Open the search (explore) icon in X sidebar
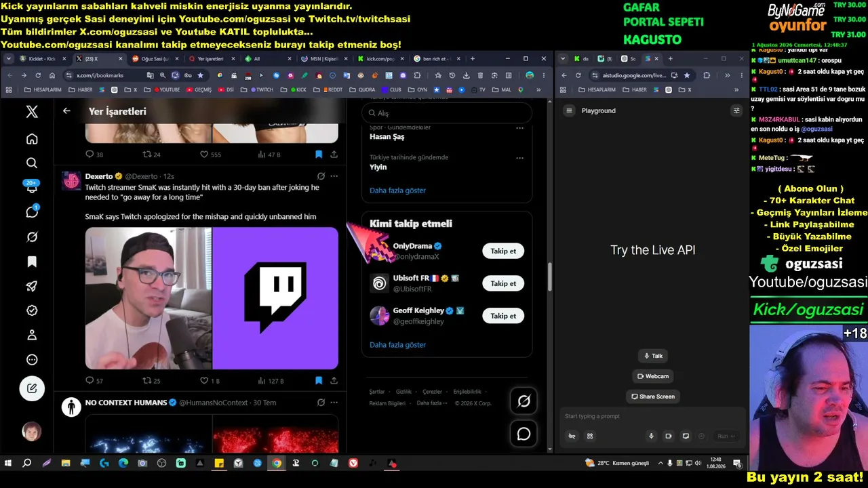868x488 pixels. pos(32,163)
